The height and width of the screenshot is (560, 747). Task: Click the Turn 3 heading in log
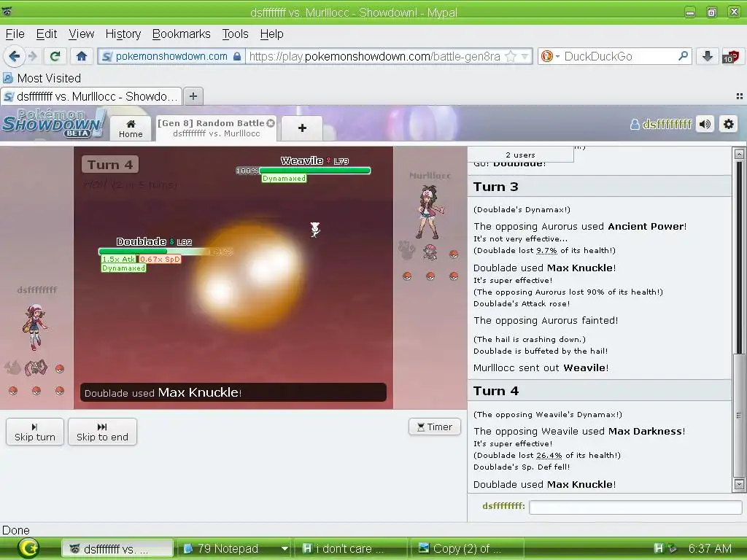click(495, 187)
